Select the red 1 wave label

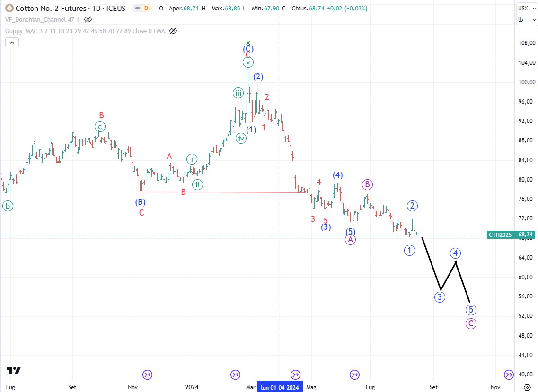[x=264, y=127]
